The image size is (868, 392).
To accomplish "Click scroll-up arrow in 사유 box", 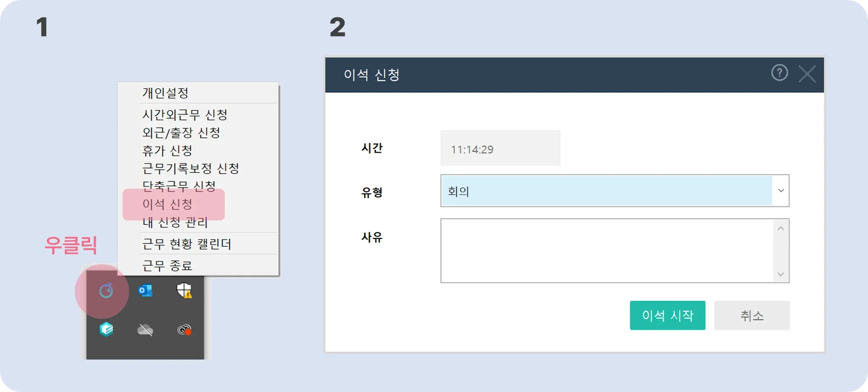I will click(781, 228).
